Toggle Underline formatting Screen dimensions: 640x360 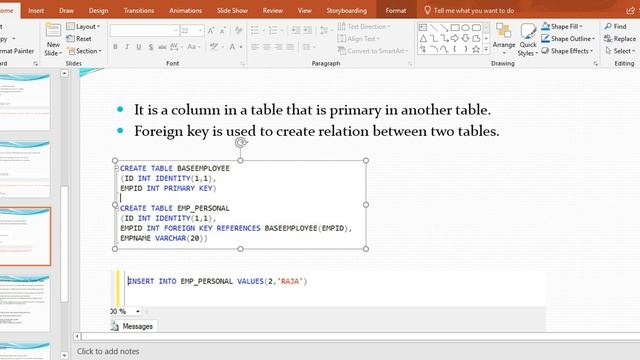(x=139, y=47)
